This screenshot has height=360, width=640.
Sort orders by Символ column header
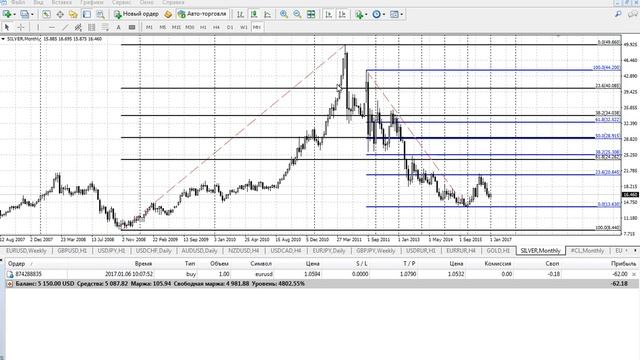click(261, 264)
